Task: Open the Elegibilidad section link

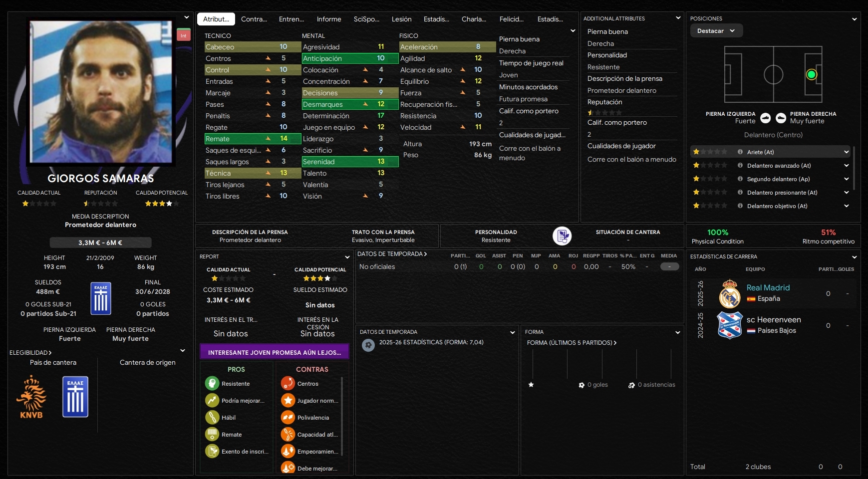Action: click(30, 352)
